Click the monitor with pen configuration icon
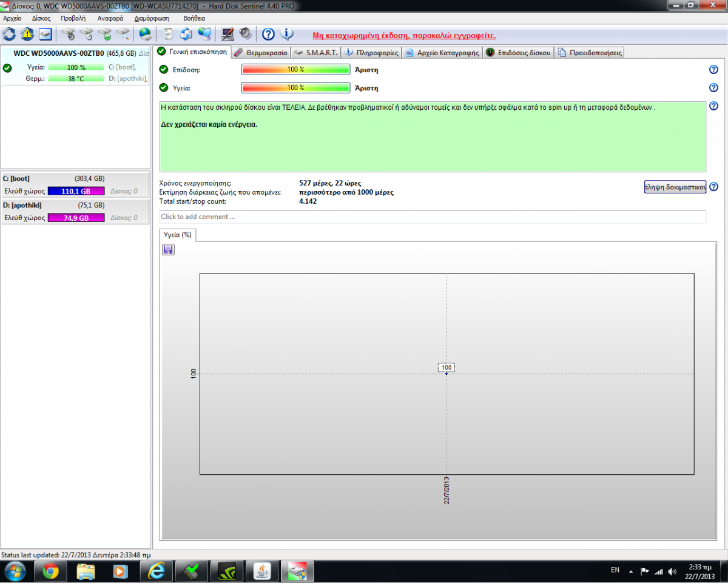The image size is (728, 587). pyautogui.click(x=227, y=34)
